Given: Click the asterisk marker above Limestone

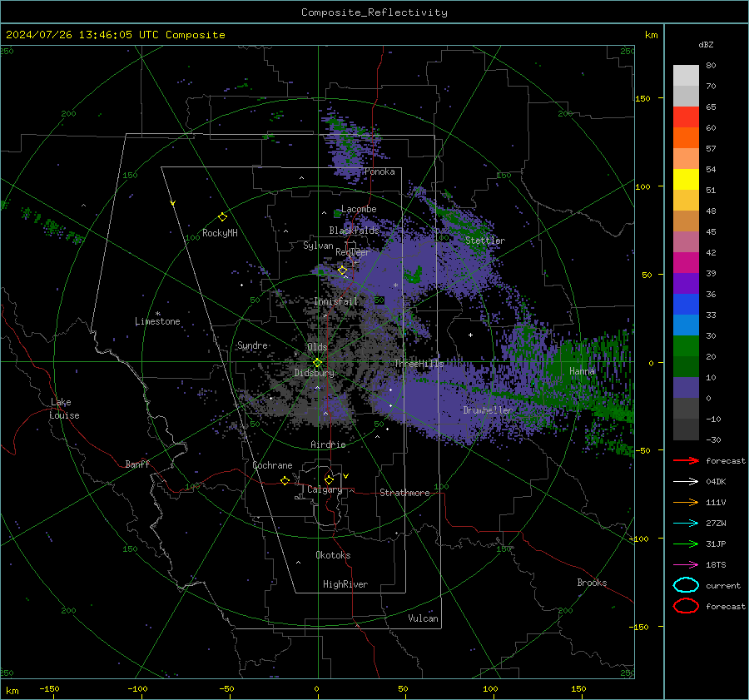Looking at the screenshot, I should tap(157, 314).
